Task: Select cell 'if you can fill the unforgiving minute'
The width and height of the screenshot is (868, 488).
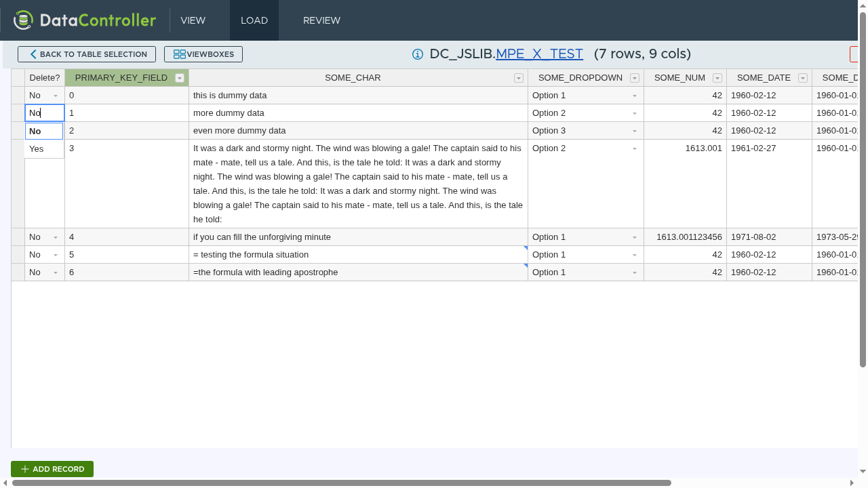Action: (358, 237)
